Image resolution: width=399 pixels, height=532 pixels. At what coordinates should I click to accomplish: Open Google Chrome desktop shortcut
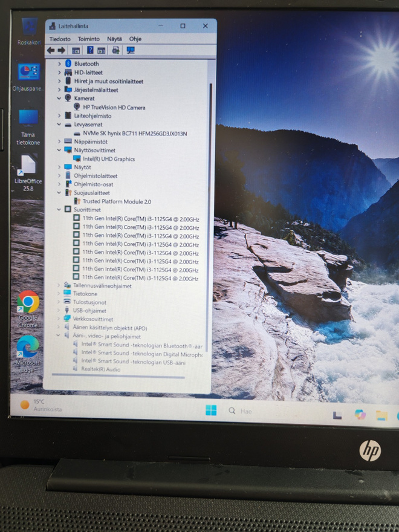28,309
